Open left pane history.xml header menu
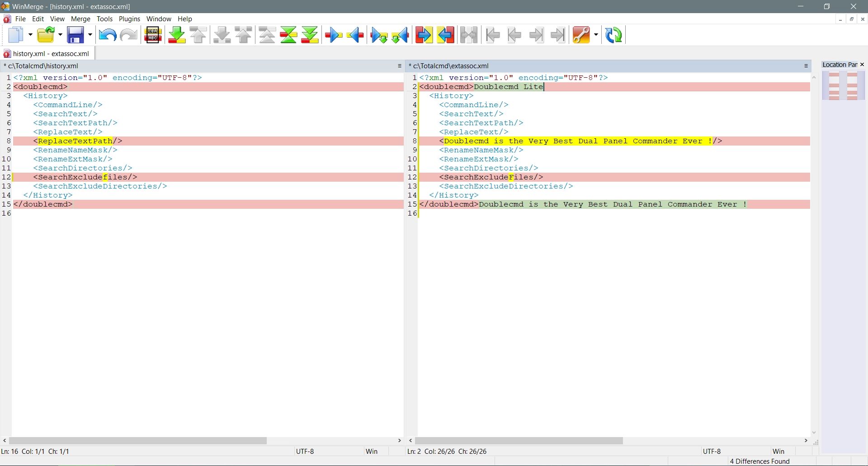The image size is (868, 466). click(x=400, y=66)
